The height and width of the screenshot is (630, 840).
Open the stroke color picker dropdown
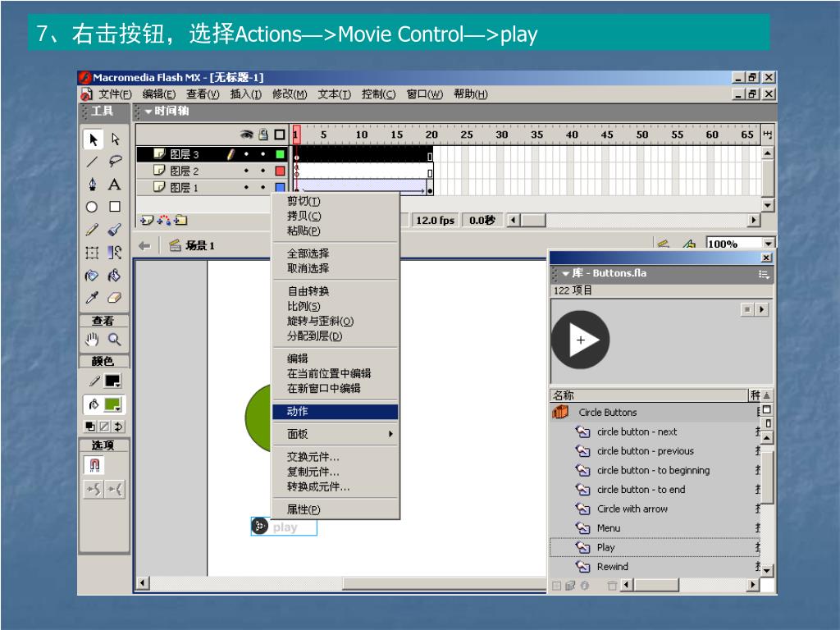pos(112,381)
